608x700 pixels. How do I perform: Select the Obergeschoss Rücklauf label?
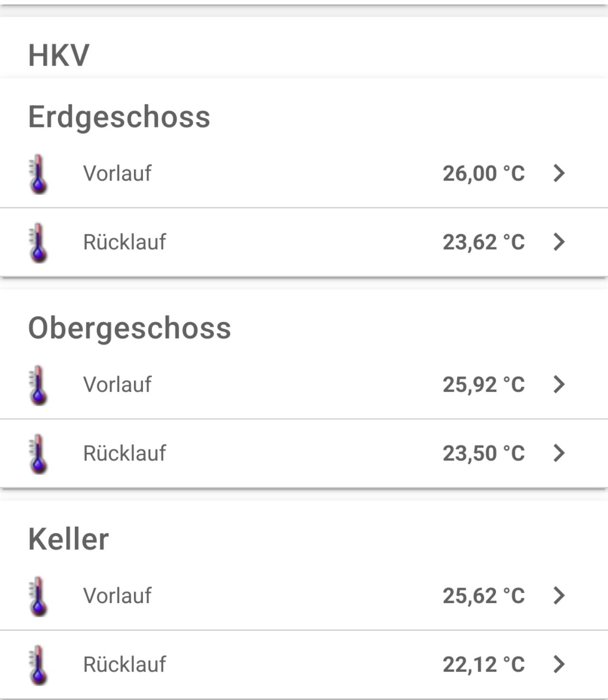124,453
